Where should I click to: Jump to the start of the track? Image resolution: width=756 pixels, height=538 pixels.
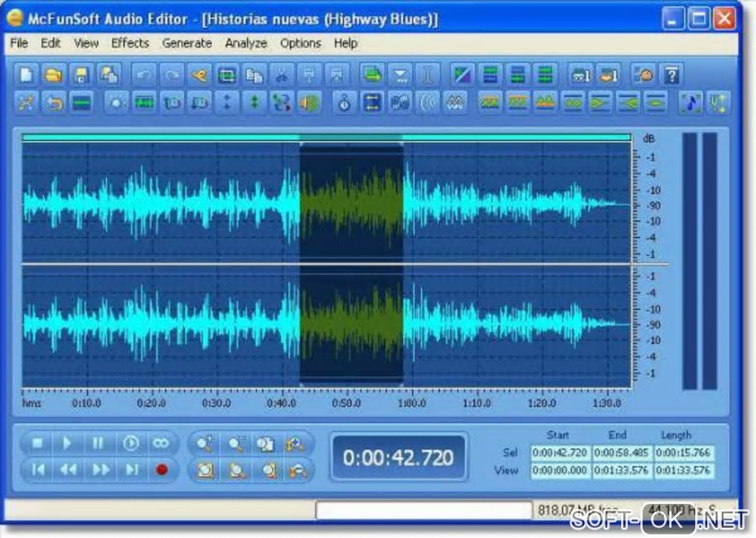[37, 470]
